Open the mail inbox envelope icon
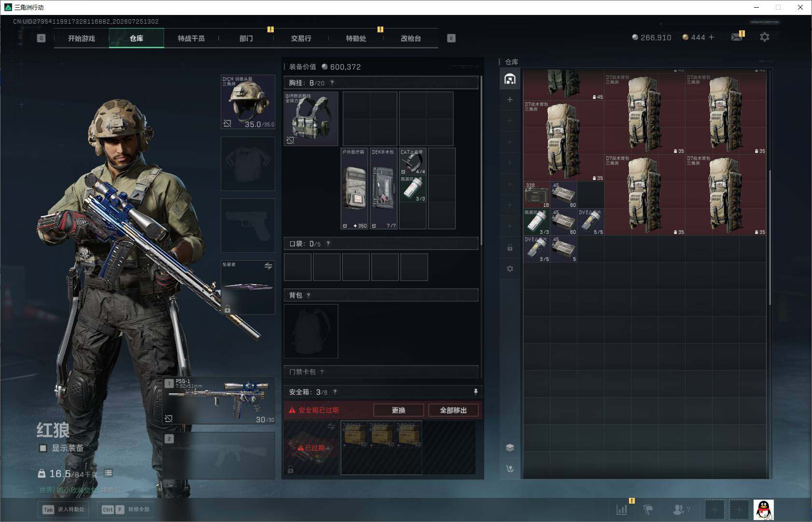812x522 pixels. click(x=737, y=37)
